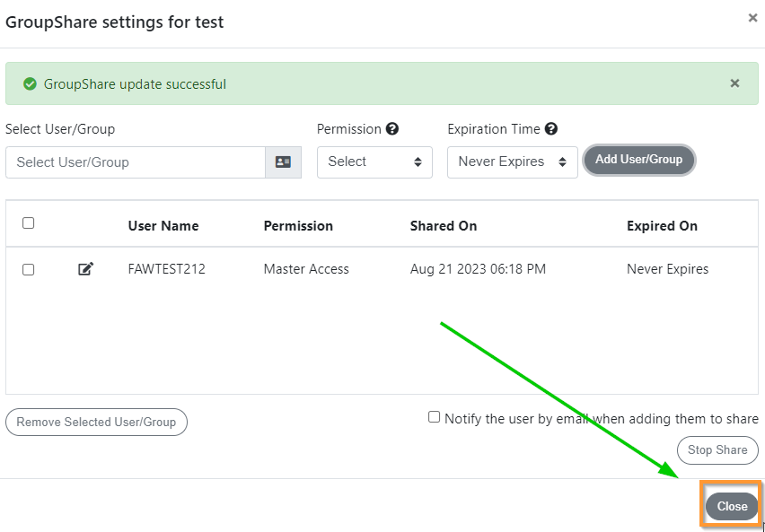Check the box for FAWTEST212 row
The image size is (765, 532).
click(29, 269)
